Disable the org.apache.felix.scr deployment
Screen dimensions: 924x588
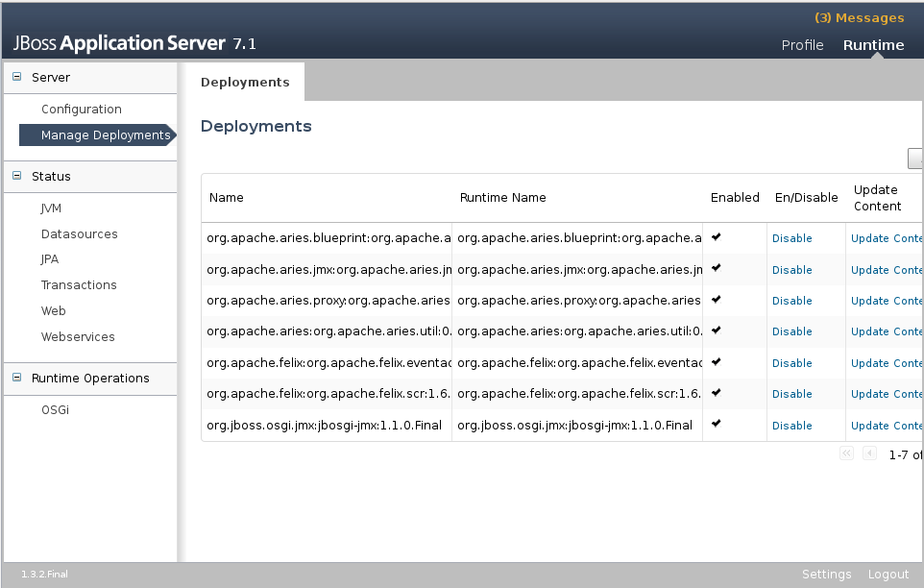pos(791,394)
